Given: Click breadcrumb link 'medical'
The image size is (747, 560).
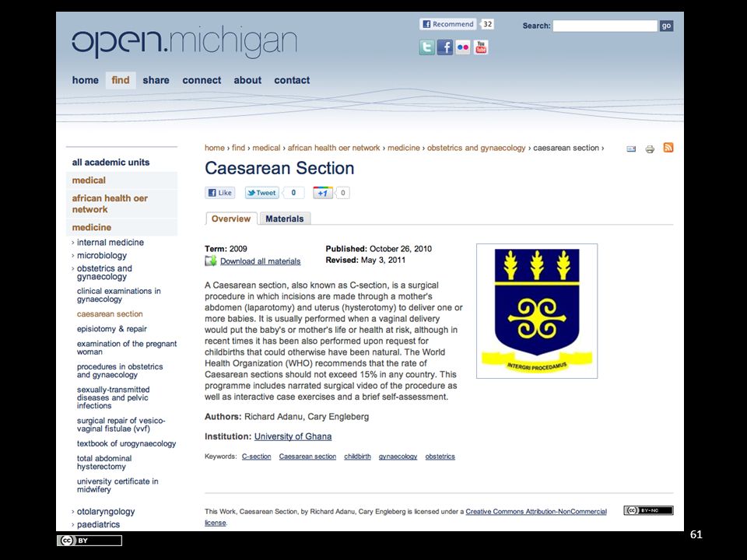Looking at the screenshot, I should pos(266,148).
